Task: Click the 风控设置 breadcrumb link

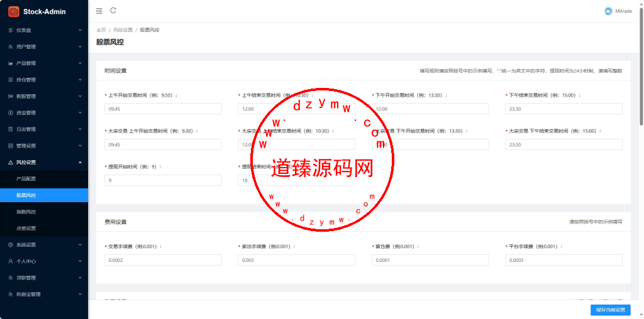Action: pos(123,30)
